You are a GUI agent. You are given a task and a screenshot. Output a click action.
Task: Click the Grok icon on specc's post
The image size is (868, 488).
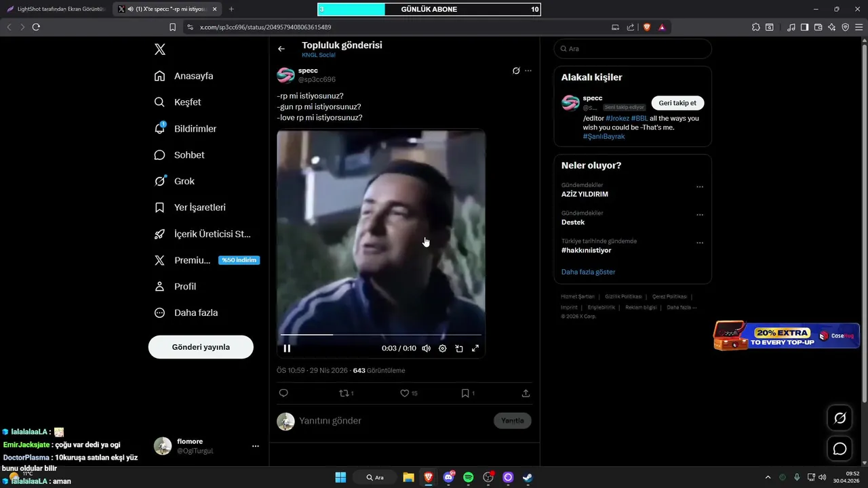point(516,70)
